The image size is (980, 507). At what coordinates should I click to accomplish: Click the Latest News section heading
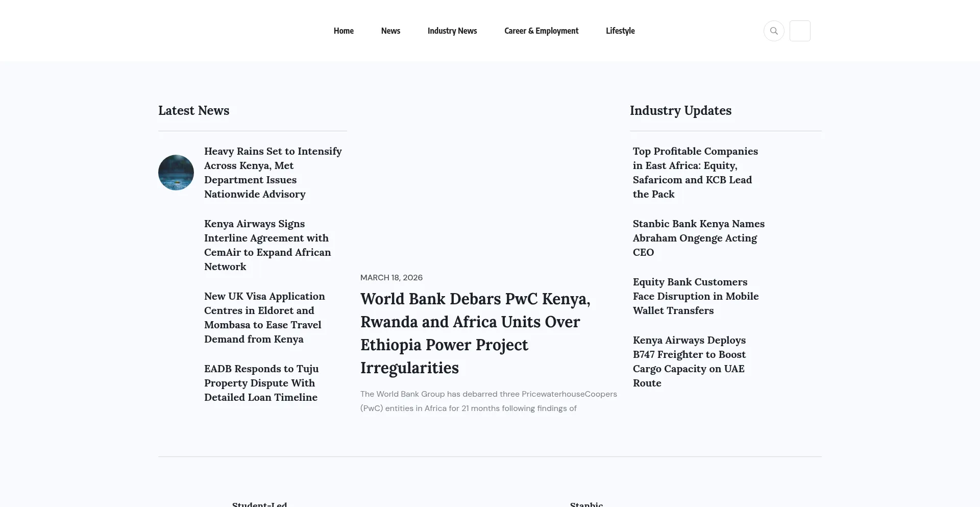194,110
